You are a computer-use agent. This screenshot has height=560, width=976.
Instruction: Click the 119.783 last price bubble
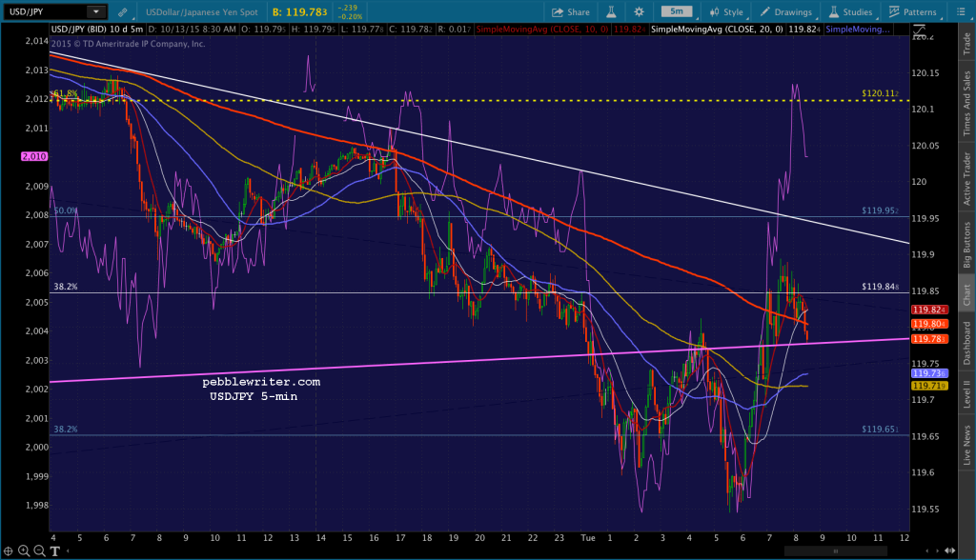tap(929, 339)
